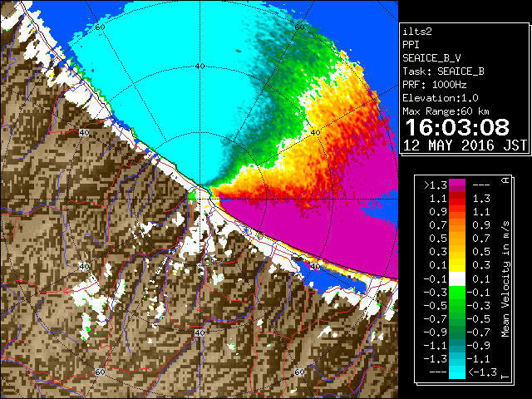This screenshot has height=399, width=532.
Task: Click the yellow band in the velocity legend
Action: (457, 265)
